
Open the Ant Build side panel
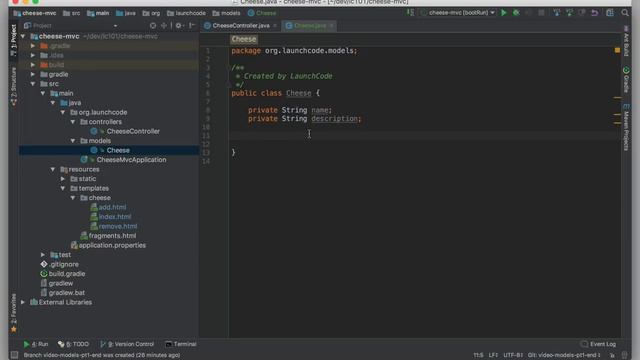point(626,42)
